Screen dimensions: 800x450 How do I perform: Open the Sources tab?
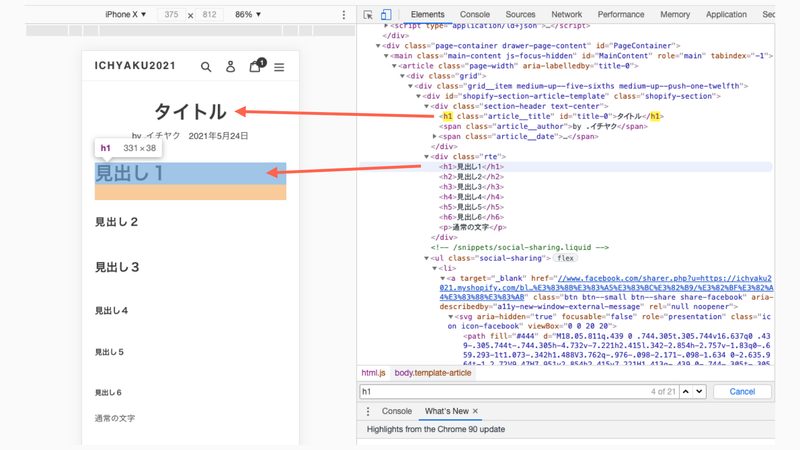(520, 14)
